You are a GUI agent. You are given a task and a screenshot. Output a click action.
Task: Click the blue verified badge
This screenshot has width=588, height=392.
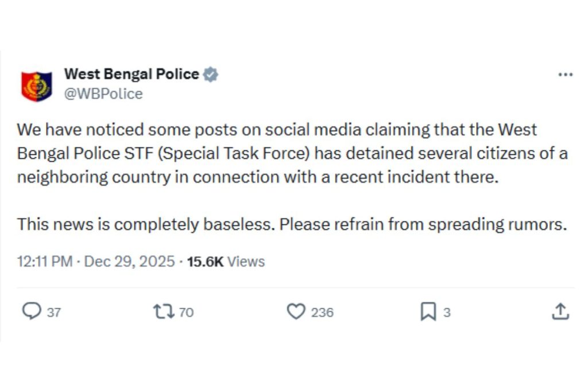(x=211, y=74)
